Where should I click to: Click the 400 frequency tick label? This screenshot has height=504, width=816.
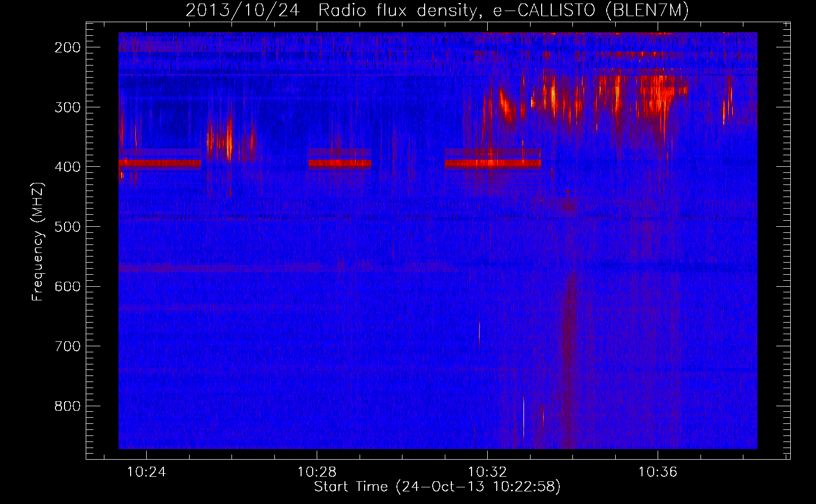(x=68, y=167)
